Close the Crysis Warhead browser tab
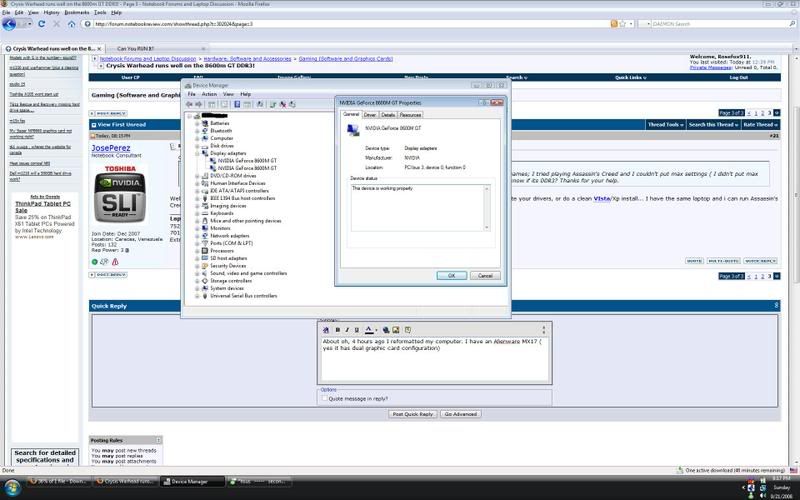 (99, 48)
